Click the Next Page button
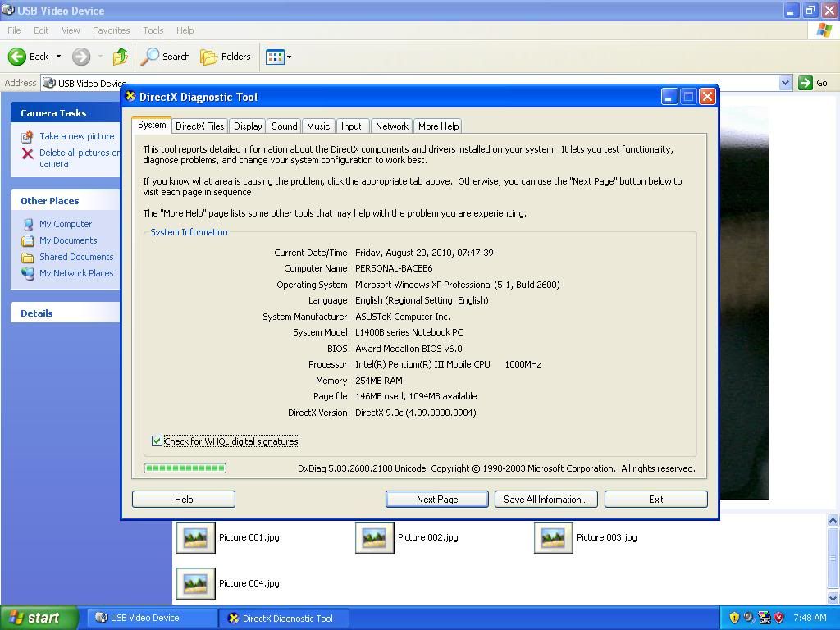This screenshot has height=630, width=840. click(x=437, y=500)
